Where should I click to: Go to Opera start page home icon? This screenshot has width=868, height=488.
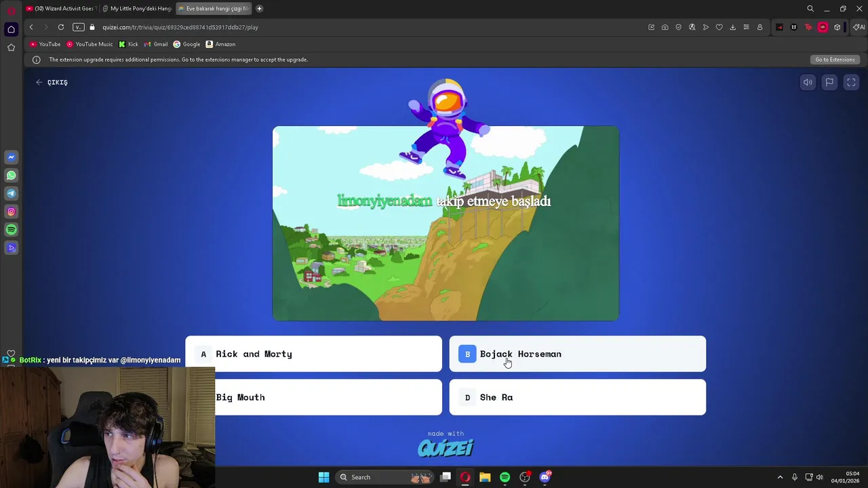11,29
